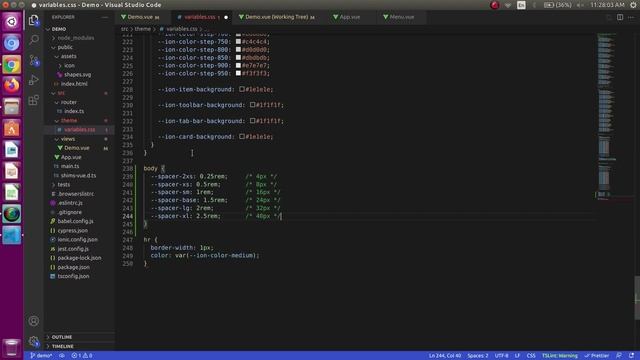The width and height of the screenshot is (640, 360).
Task: Open Ubuntu dash search from the dock
Action: coord(11,22)
